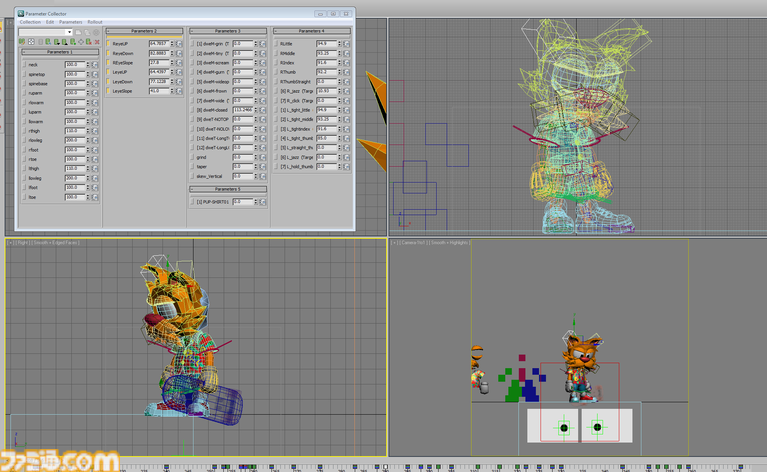Click the key icon for L_hold_thumb
The image size is (767, 472).
coord(346,167)
